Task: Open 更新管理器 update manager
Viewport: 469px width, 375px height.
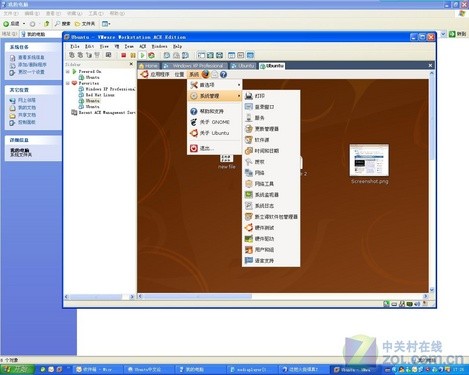Action: [x=271, y=129]
